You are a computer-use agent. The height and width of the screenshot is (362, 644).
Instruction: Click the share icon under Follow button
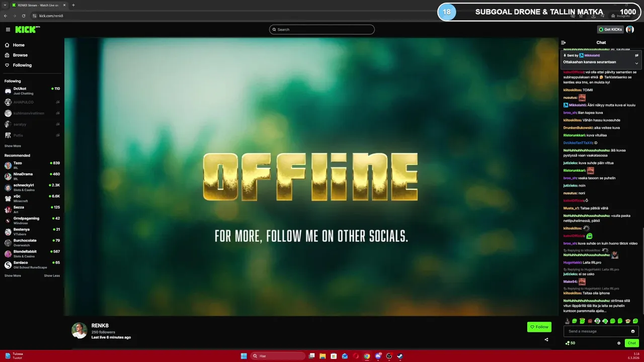[546, 339]
